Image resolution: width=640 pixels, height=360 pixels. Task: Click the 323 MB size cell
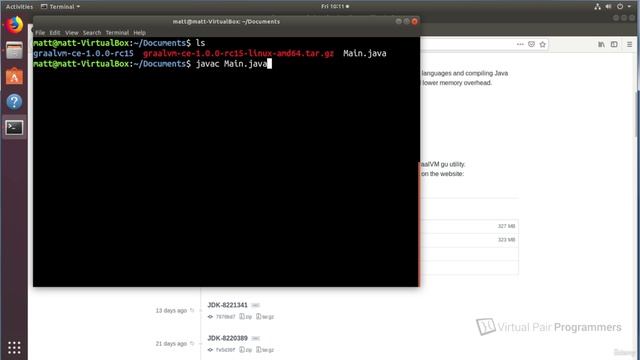pos(506,240)
